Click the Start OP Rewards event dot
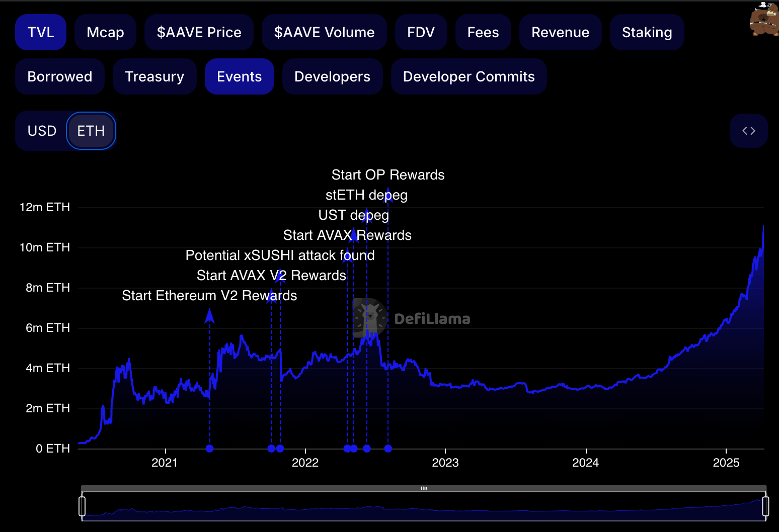 click(388, 449)
